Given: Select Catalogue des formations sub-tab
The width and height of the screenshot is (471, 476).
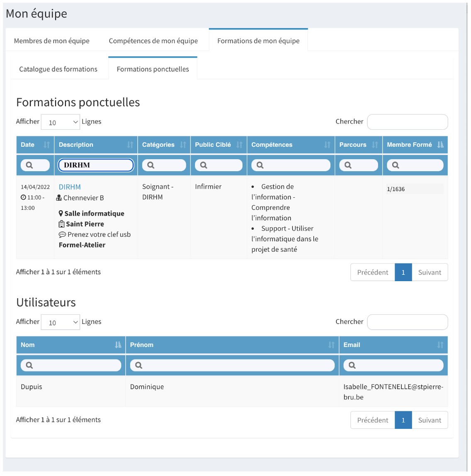Looking at the screenshot, I should point(58,69).
